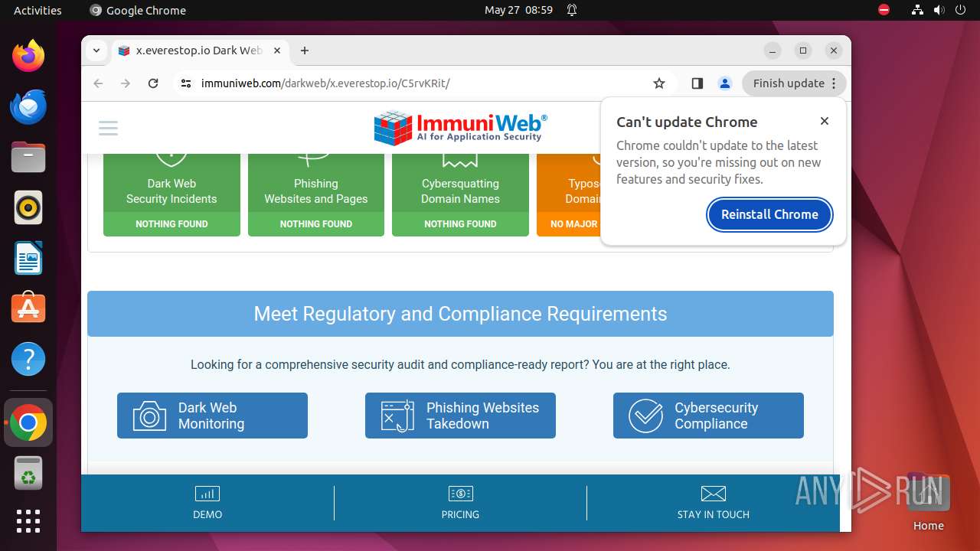The image size is (980, 551).
Task: Show Applications grid button
Action: click(28, 521)
